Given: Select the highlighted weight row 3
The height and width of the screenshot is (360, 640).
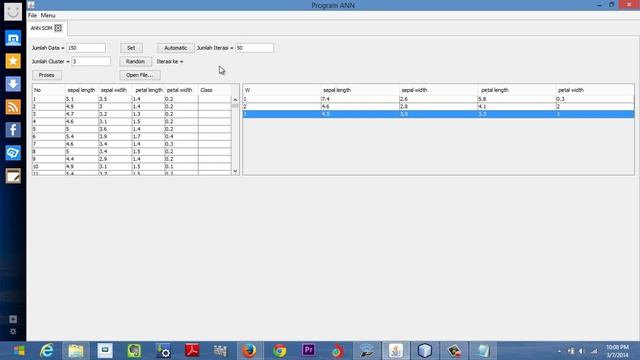Looking at the screenshot, I should click(438, 114).
